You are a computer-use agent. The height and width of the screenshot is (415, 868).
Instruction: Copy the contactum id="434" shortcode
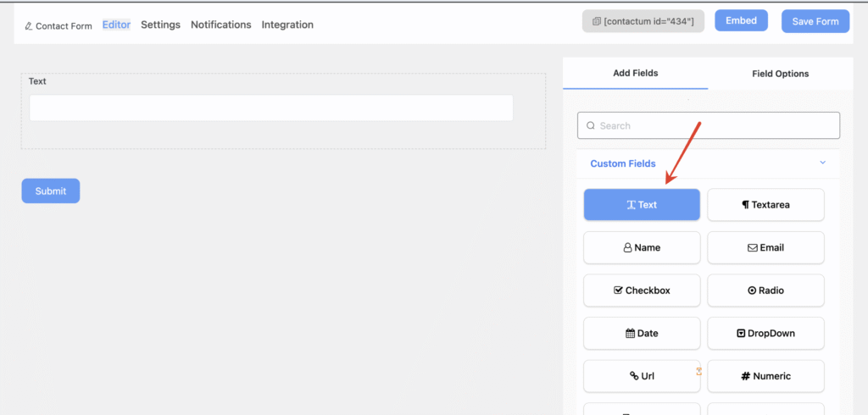tap(643, 21)
